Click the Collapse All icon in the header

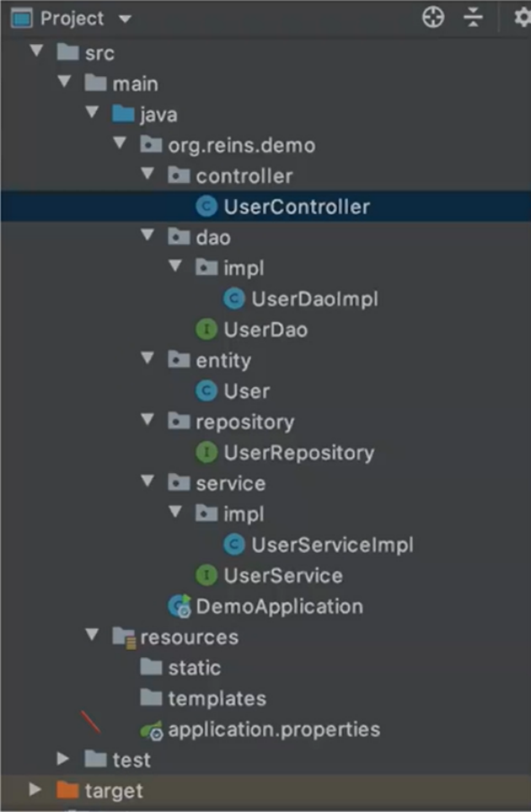473,18
